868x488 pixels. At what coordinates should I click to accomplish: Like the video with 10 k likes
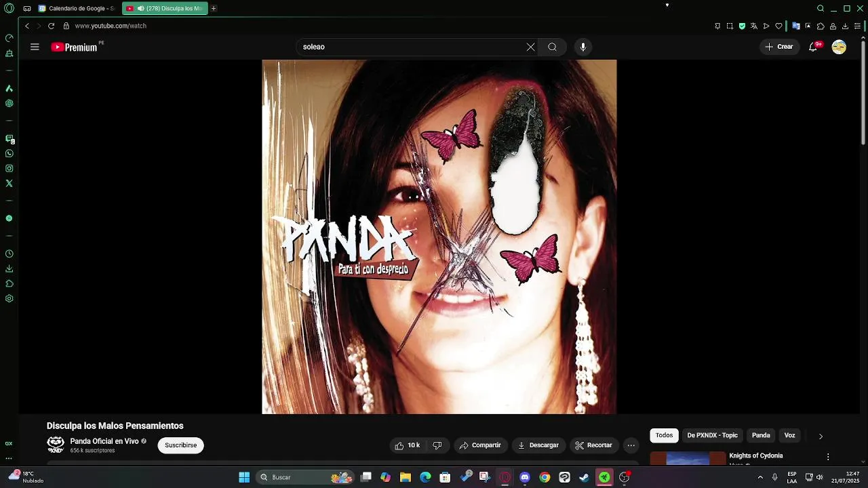point(408,445)
